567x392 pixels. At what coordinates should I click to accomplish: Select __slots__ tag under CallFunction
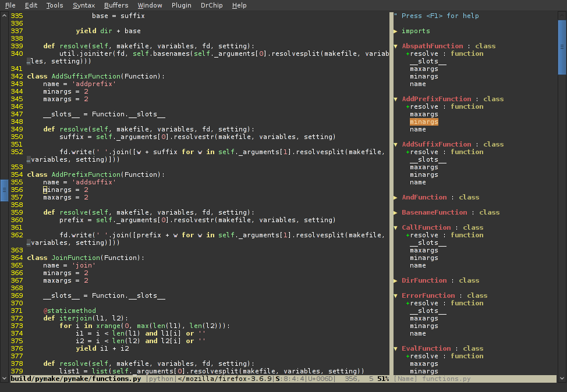(428, 243)
